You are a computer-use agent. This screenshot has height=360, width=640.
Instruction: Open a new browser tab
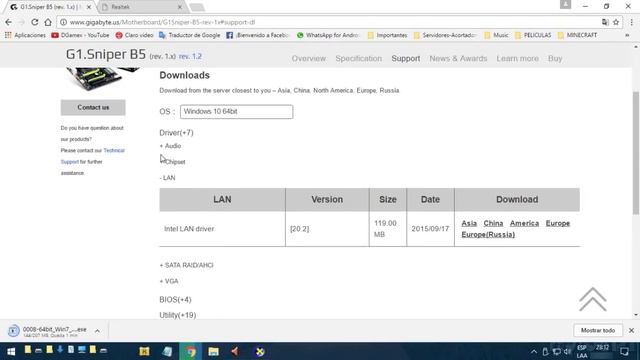tap(197, 7)
